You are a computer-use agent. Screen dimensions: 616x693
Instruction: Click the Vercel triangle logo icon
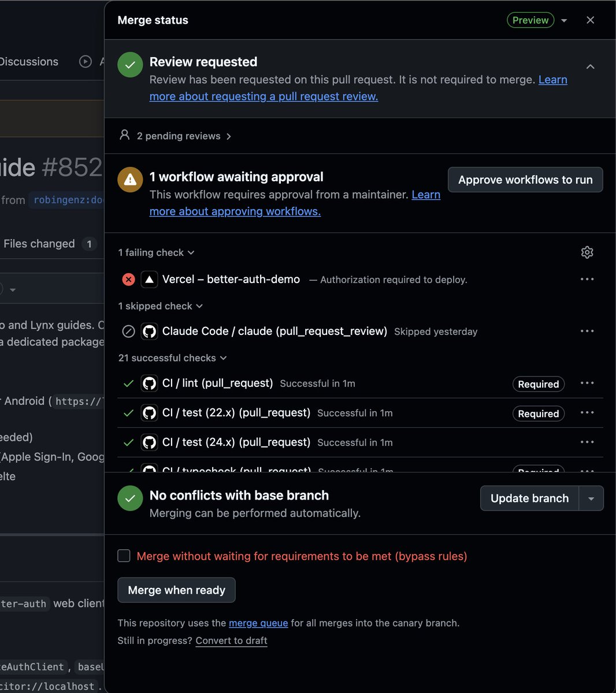[149, 280]
